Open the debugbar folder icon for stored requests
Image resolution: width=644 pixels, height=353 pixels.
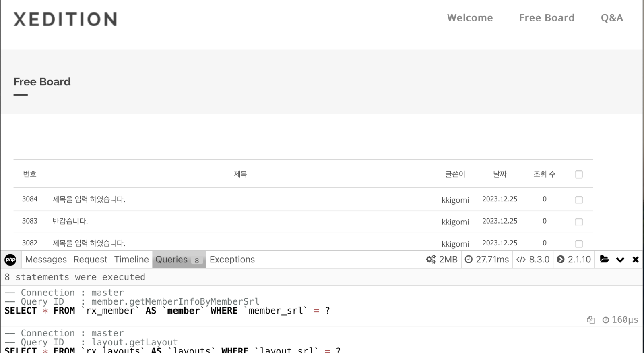(x=604, y=260)
